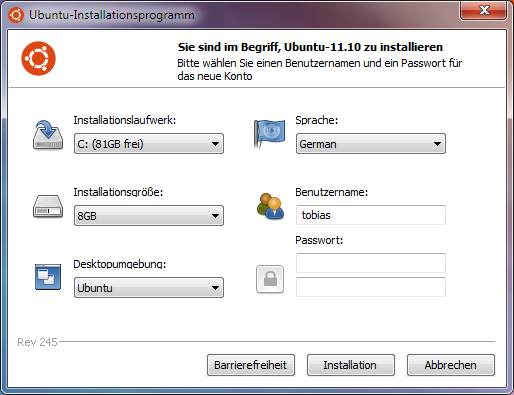This screenshot has width=514, height=395.
Task: Click the first Passwort input field
Action: point(371,263)
